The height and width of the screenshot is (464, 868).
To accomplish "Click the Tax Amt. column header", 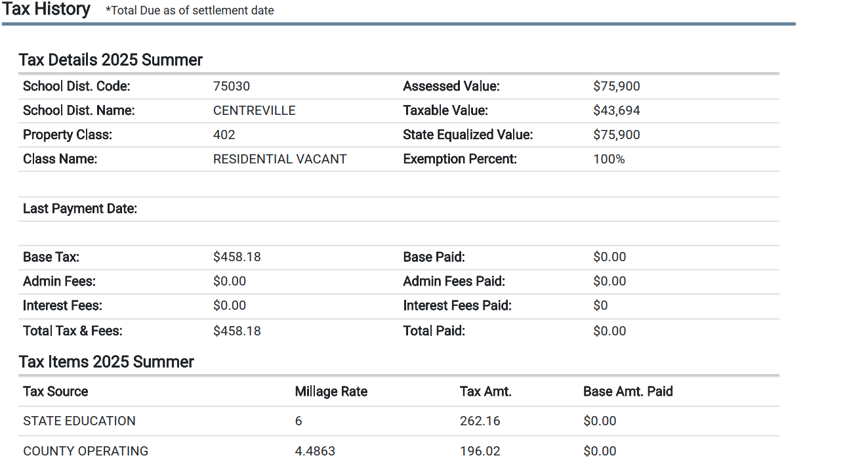I will 486,391.
